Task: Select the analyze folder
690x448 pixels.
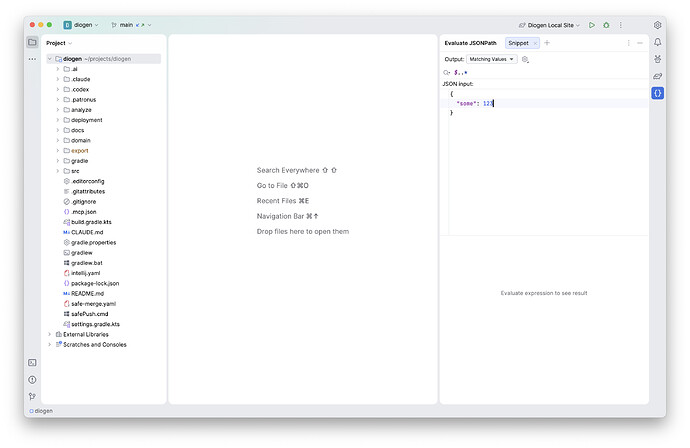Action: coord(81,110)
